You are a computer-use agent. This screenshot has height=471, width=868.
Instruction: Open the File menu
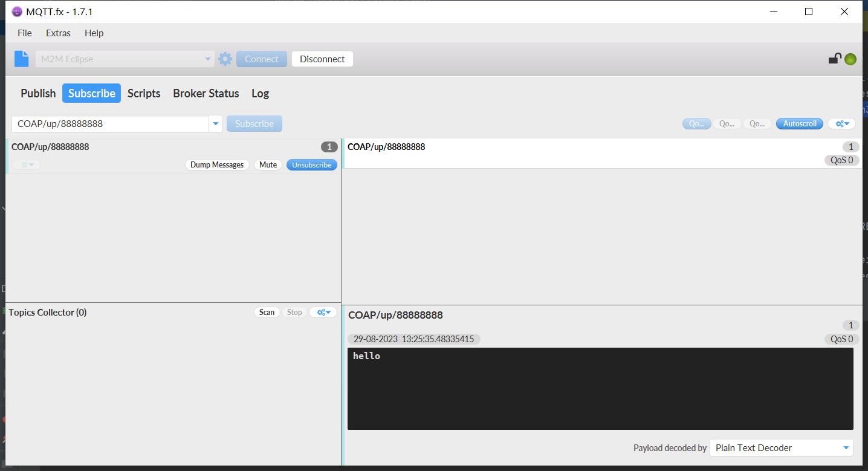tap(25, 33)
